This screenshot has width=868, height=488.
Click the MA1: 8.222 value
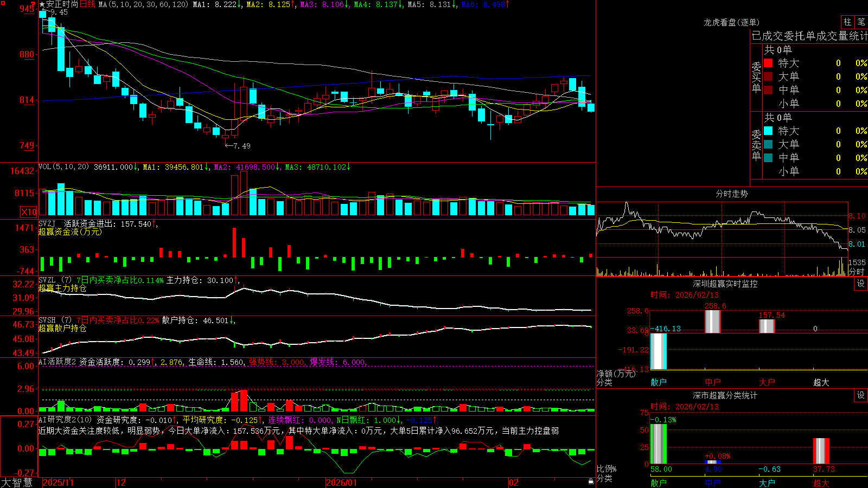click(x=218, y=4)
